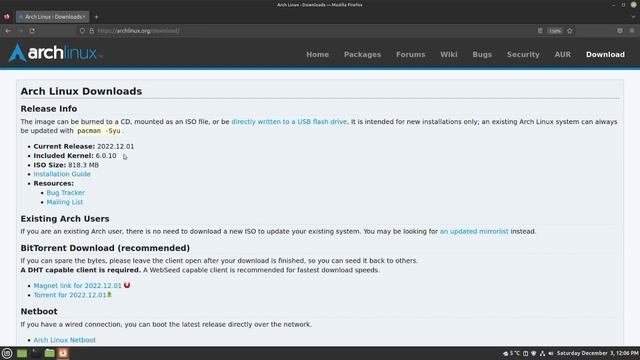This screenshot has height=360, width=640.
Task: Open the AUR navigation item
Action: pyautogui.click(x=562, y=54)
